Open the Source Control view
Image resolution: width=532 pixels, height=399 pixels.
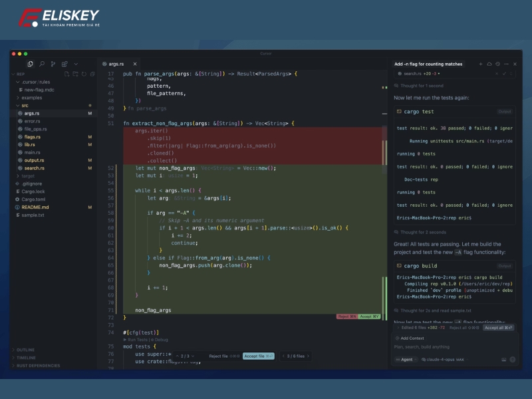click(53, 64)
